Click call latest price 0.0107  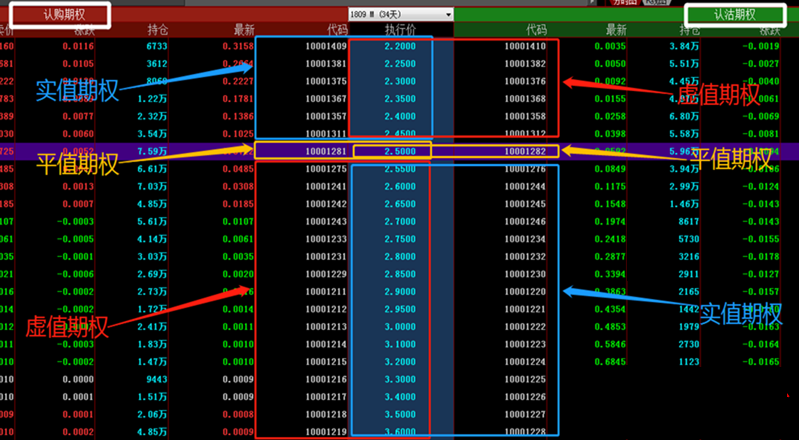[x=238, y=222]
